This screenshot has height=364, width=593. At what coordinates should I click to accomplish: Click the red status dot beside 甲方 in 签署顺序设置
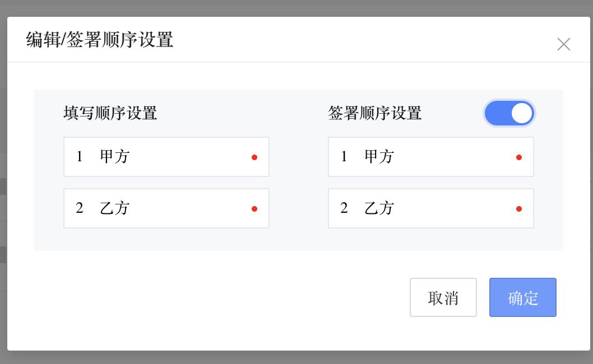pyautogui.click(x=519, y=157)
